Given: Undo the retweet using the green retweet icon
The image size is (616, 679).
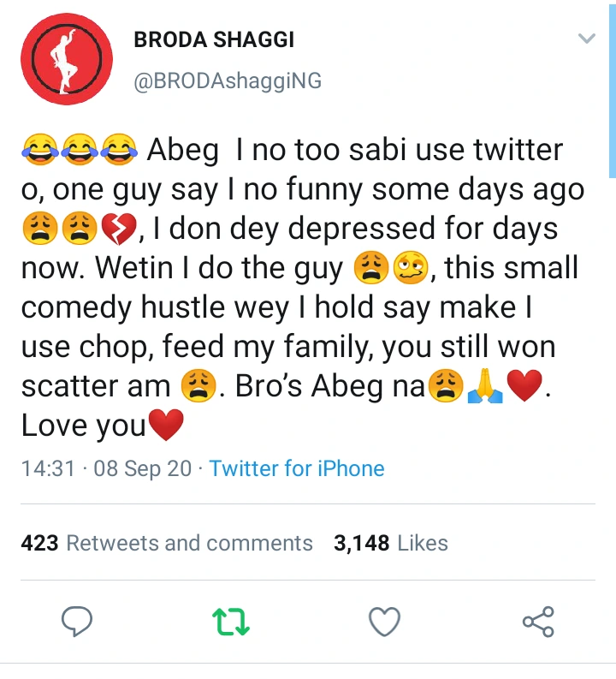Looking at the screenshot, I should pos(231,621).
